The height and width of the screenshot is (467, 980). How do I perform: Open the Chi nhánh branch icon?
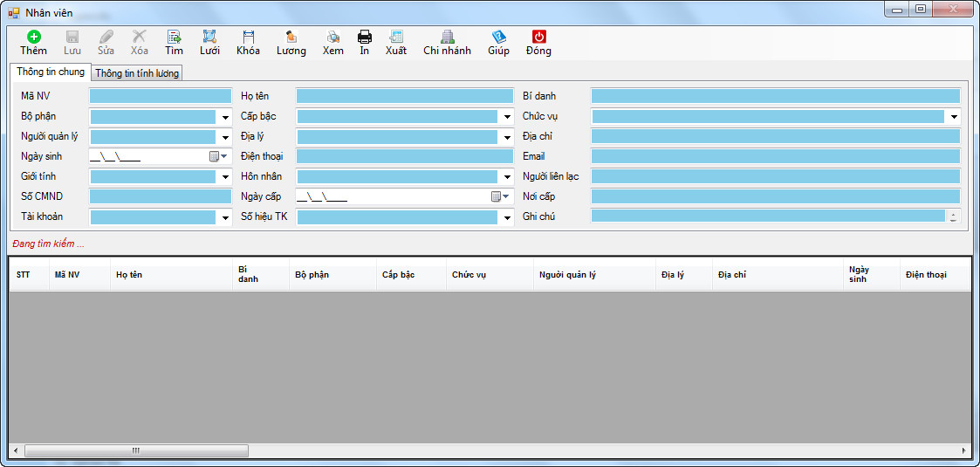(x=447, y=37)
